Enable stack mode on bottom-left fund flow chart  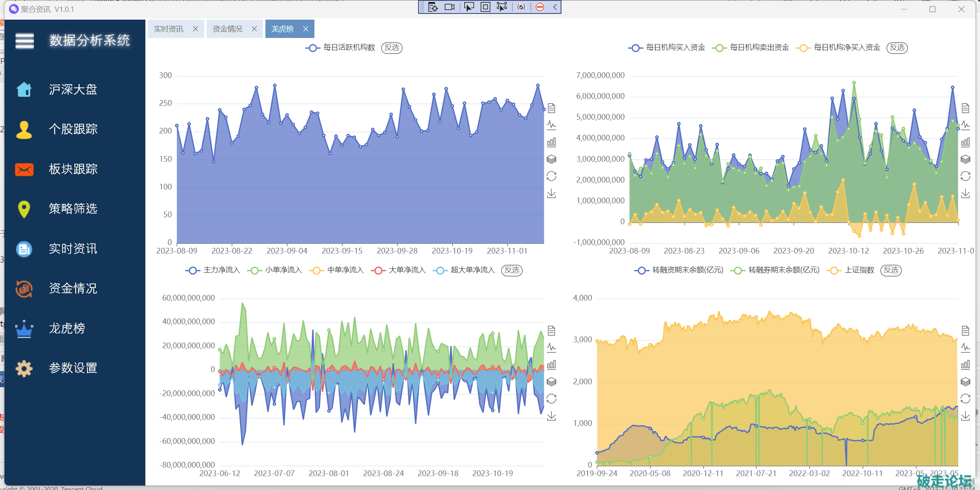click(x=551, y=381)
